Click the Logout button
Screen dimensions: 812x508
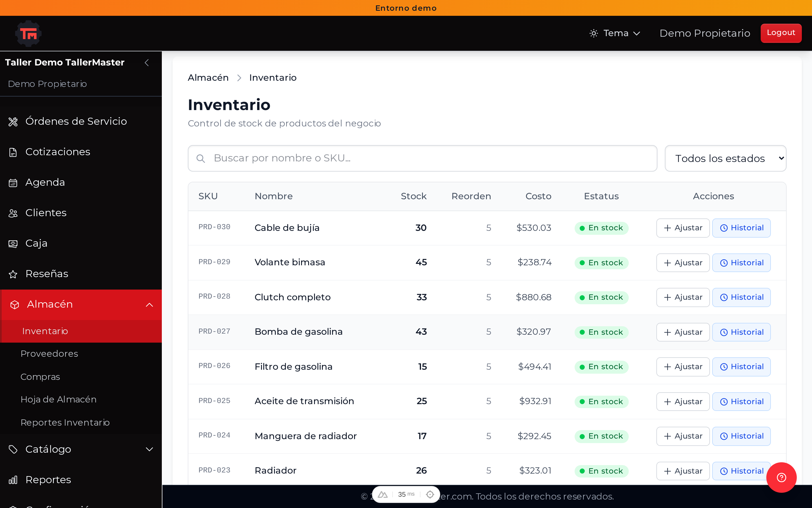click(x=781, y=33)
